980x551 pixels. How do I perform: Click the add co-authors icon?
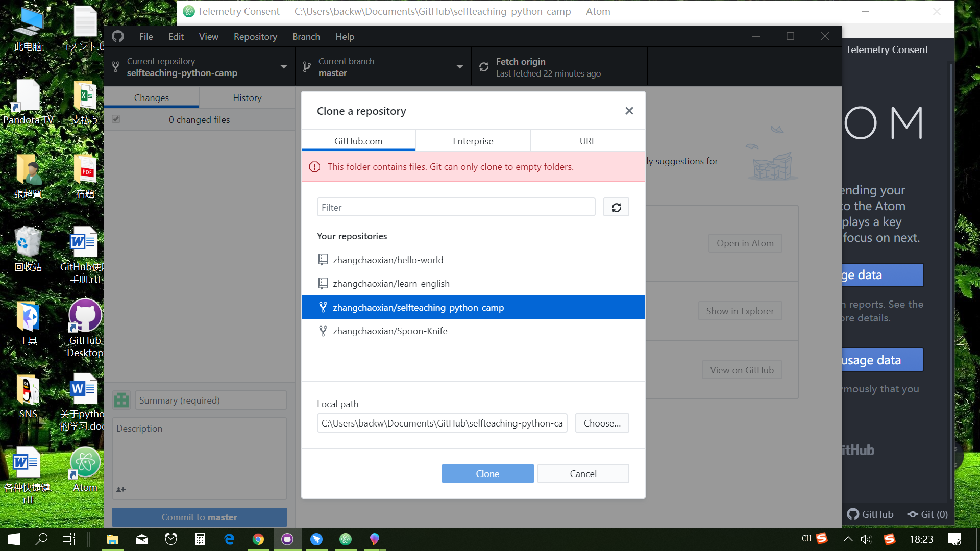(x=121, y=489)
